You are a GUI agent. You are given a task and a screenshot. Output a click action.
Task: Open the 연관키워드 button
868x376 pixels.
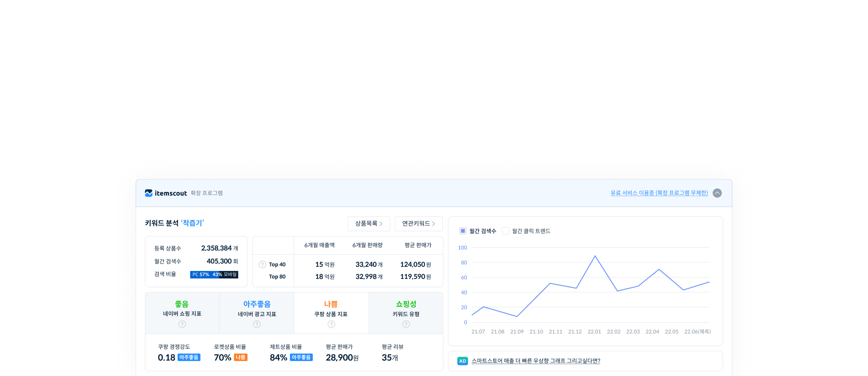418,224
